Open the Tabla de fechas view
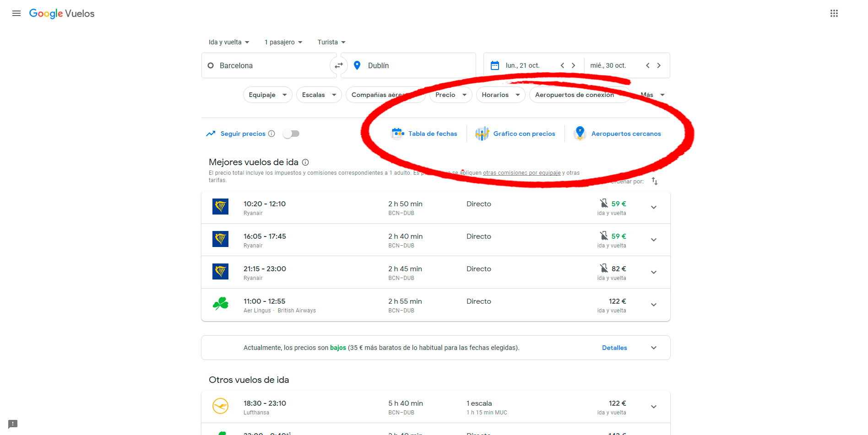This screenshot has width=868, height=435. [424, 134]
